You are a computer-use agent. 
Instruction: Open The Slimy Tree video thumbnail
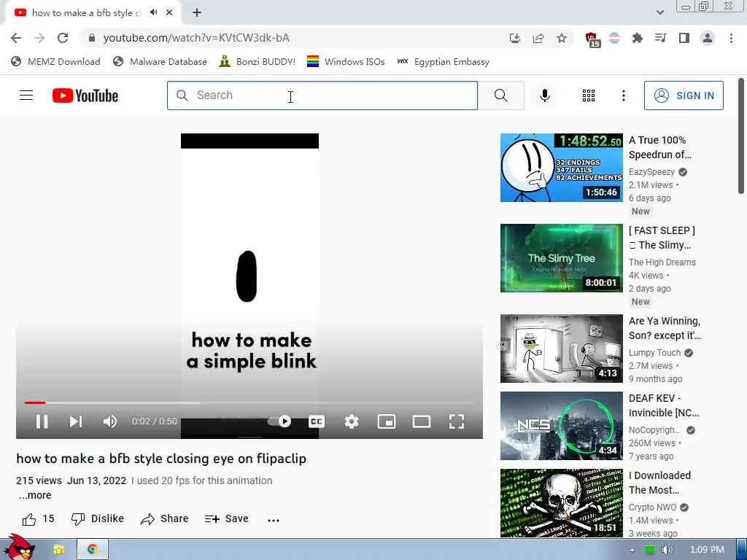[561, 258]
